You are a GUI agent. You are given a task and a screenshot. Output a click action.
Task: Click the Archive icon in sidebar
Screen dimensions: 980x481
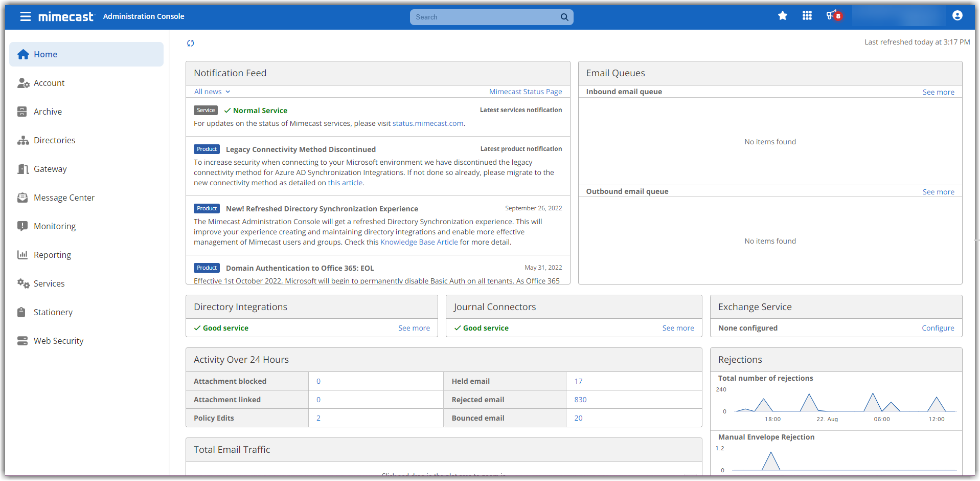[x=22, y=112]
